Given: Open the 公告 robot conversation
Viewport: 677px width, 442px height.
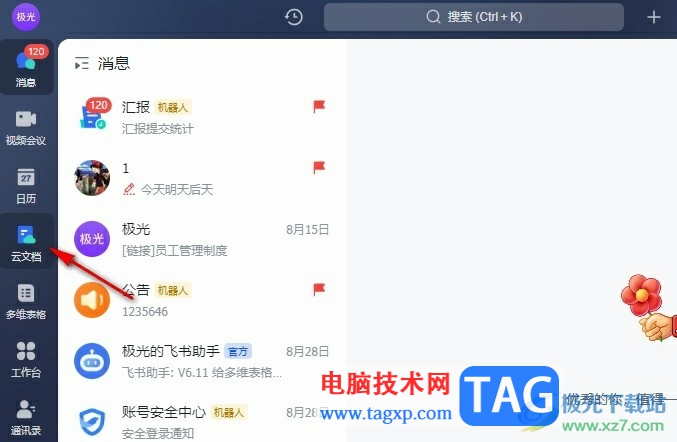Looking at the screenshot, I should click(x=202, y=300).
